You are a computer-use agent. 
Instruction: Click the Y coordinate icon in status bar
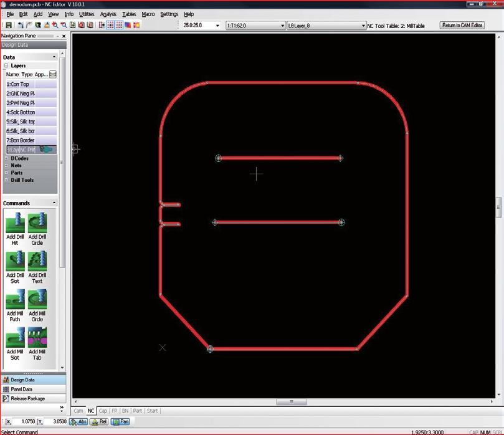coord(39,421)
